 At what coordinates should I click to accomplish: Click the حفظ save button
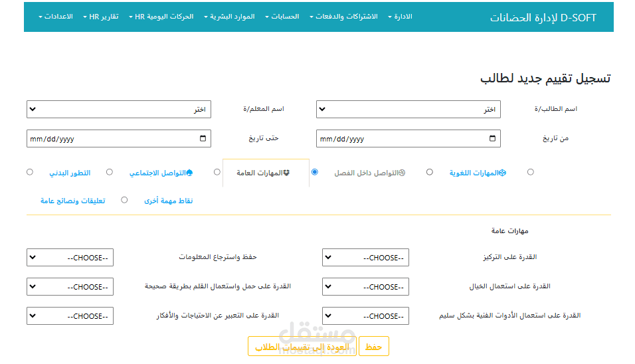[x=374, y=347]
